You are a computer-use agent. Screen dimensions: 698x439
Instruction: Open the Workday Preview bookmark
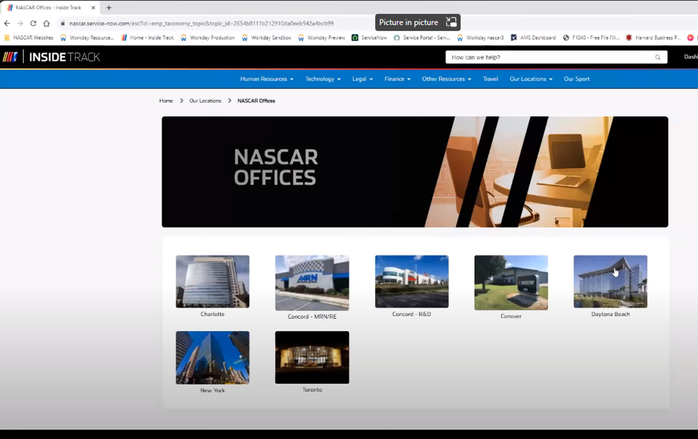[x=321, y=38]
